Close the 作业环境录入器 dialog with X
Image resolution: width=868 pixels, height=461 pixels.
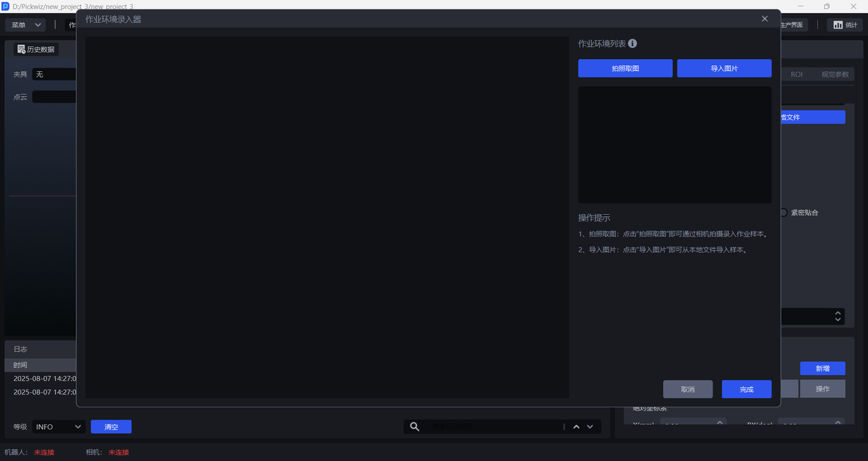[x=764, y=19]
